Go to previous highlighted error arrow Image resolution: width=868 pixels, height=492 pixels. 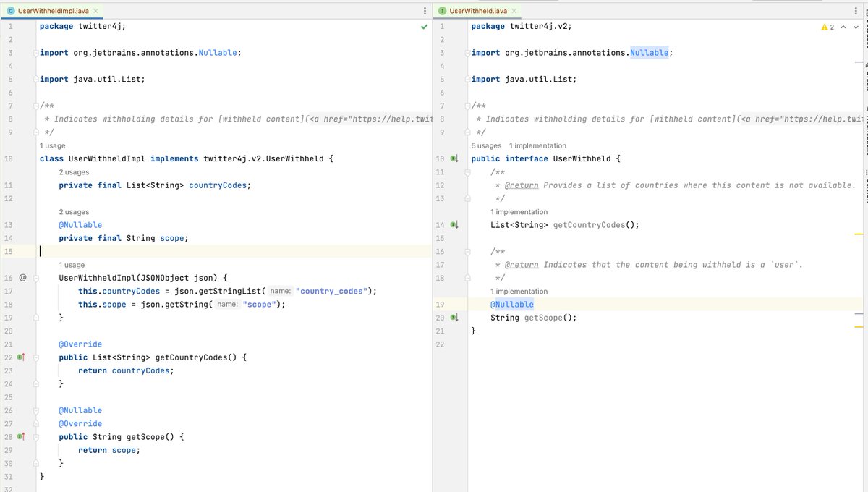(844, 27)
